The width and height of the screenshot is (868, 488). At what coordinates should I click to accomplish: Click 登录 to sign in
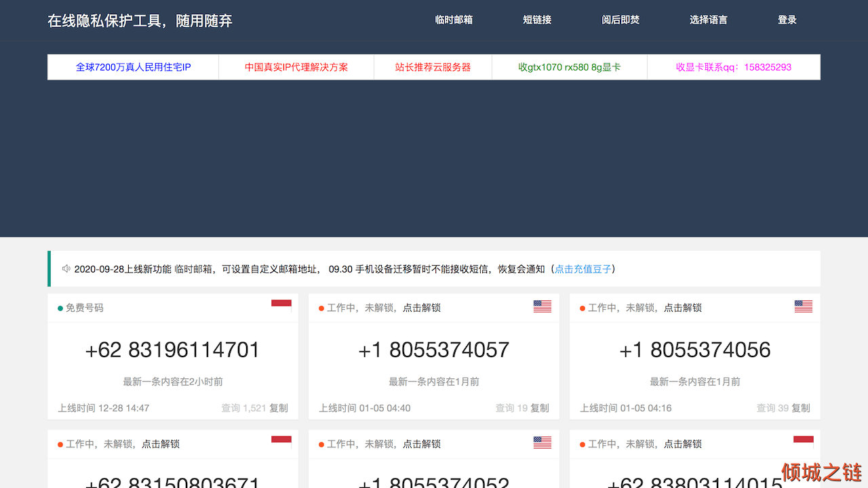[x=787, y=20]
